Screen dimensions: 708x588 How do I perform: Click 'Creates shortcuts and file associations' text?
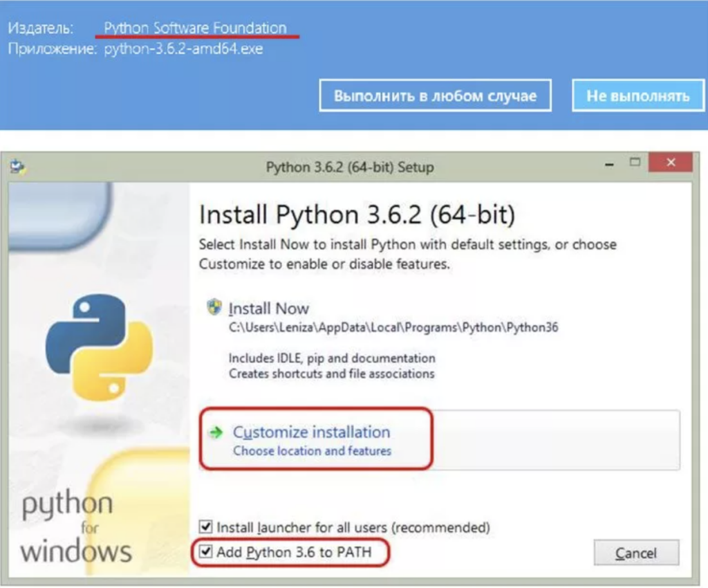tap(331, 374)
